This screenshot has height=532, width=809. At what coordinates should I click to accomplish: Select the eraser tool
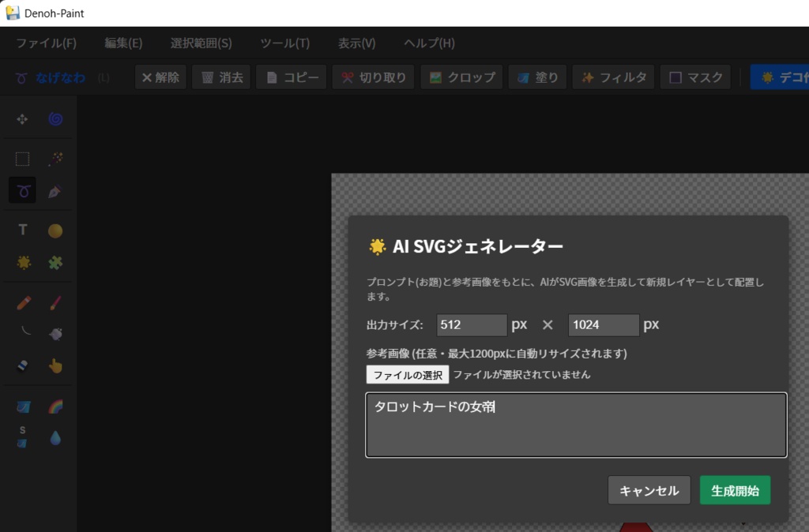click(22, 366)
